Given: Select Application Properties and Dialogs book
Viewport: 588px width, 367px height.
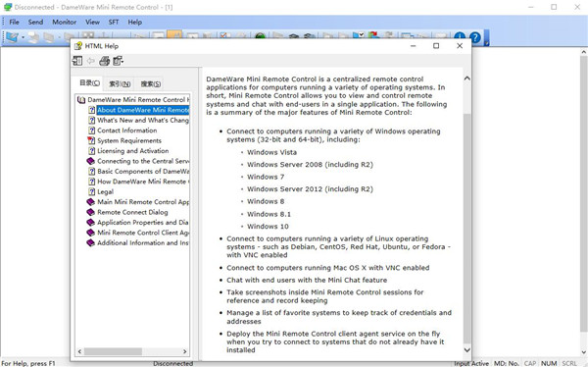Looking at the screenshot, I should tap(143, 222).
